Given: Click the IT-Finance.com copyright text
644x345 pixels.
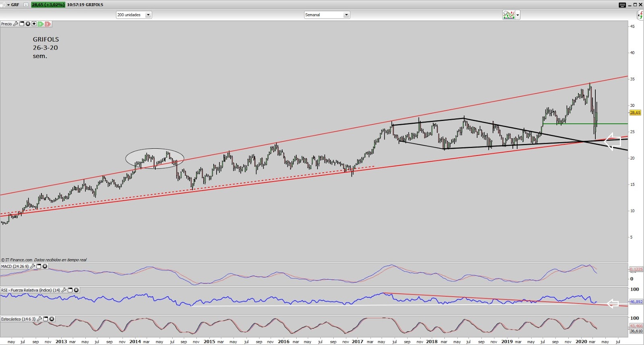Looking at the screenshot, I should click(17, 260).
